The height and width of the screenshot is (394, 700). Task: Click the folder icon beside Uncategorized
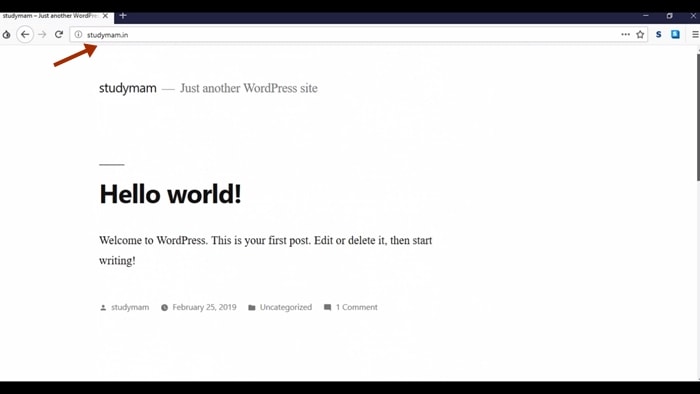click(x=252, y=307)
